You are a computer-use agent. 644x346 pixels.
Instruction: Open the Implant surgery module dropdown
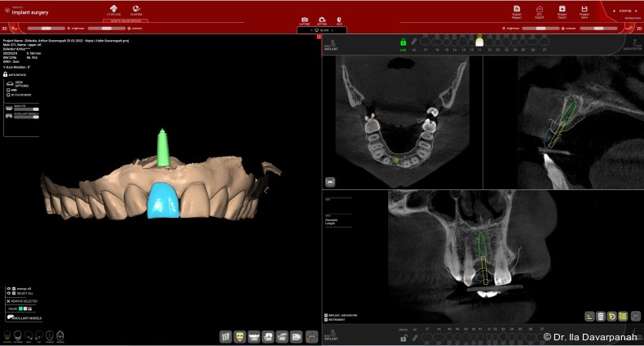click(7, 10)
